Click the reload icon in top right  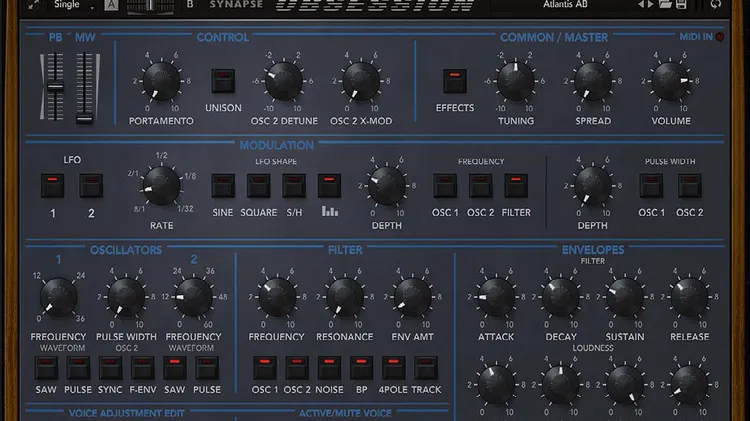[x=716, y=5]
